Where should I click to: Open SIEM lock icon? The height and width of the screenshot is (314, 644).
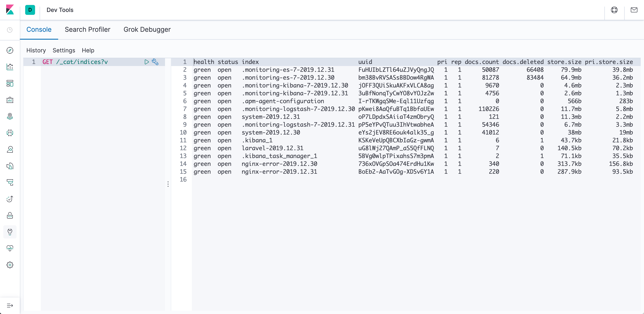tap(10, 215)
